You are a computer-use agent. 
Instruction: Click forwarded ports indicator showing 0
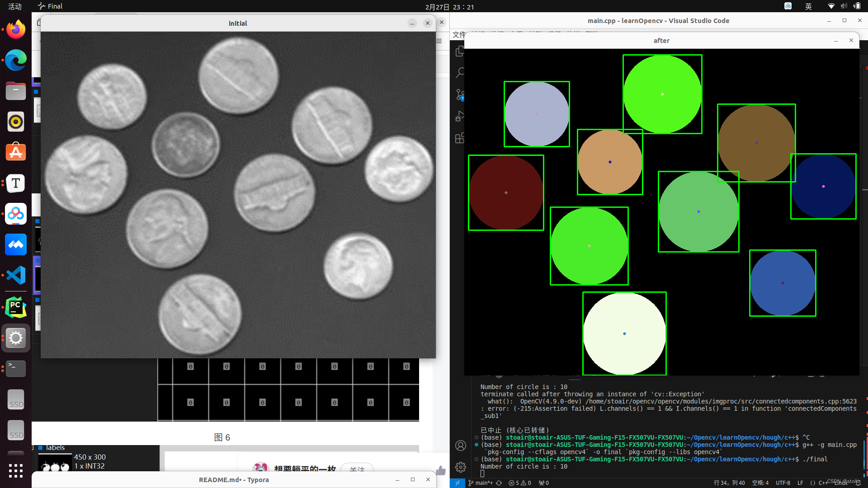point(544,483)
